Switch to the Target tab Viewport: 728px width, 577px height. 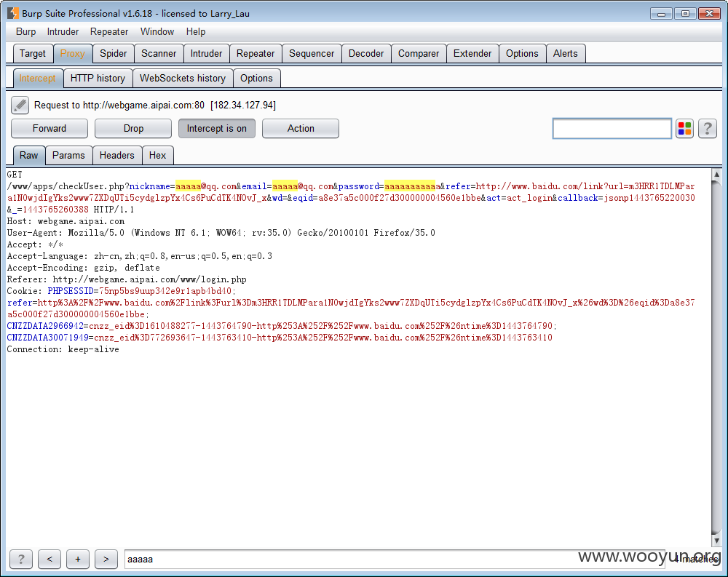pyautogui.click(x=33, y=53)
